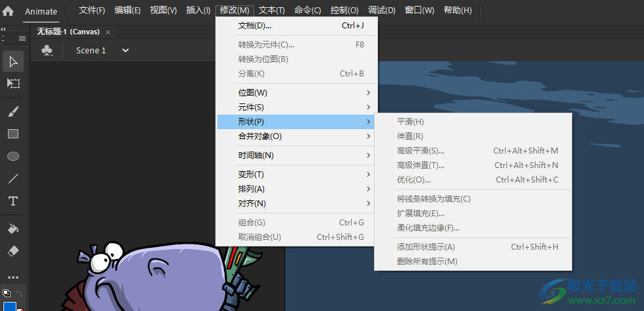Expand 对齐(N) submenu
Screen dimensions: 644x311
(x=295, y=204)
